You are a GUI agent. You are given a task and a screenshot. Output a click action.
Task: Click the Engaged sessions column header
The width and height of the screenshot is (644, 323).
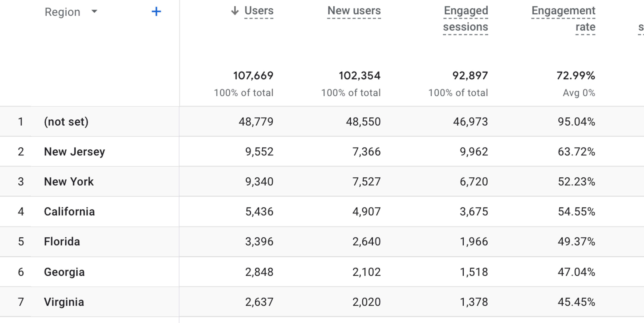coord(466,19)
